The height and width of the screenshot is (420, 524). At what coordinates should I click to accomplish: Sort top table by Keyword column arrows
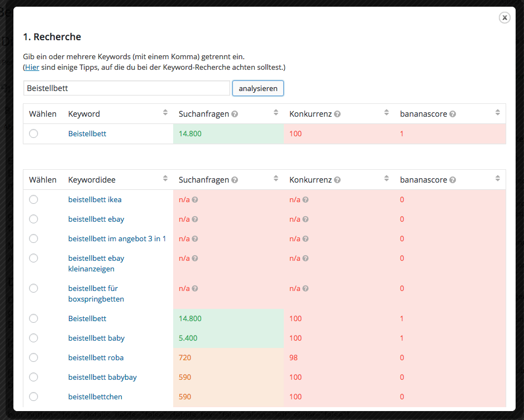pyautogui.click(x=165, y=113)
